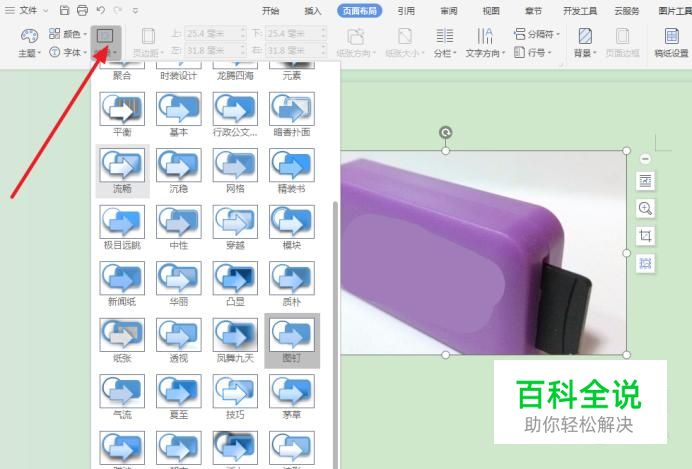Click the effects button in the ribbon

pos(105,42)
